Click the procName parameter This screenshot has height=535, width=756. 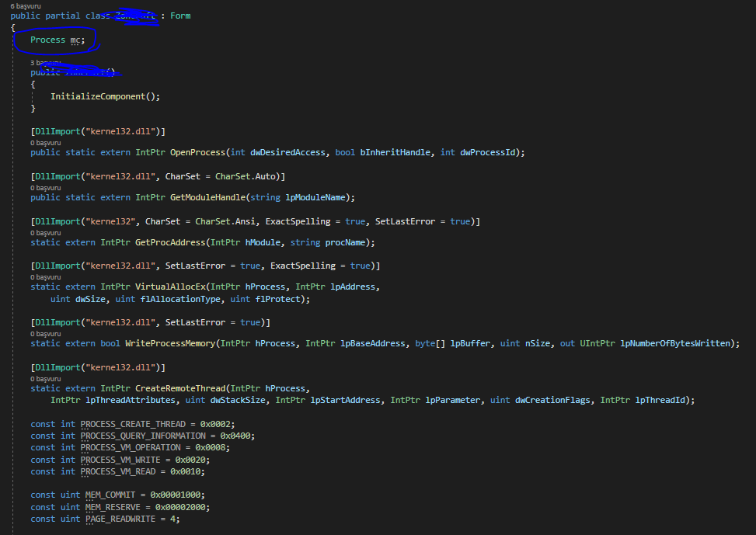pyautogui.click(x=345, y=242)
